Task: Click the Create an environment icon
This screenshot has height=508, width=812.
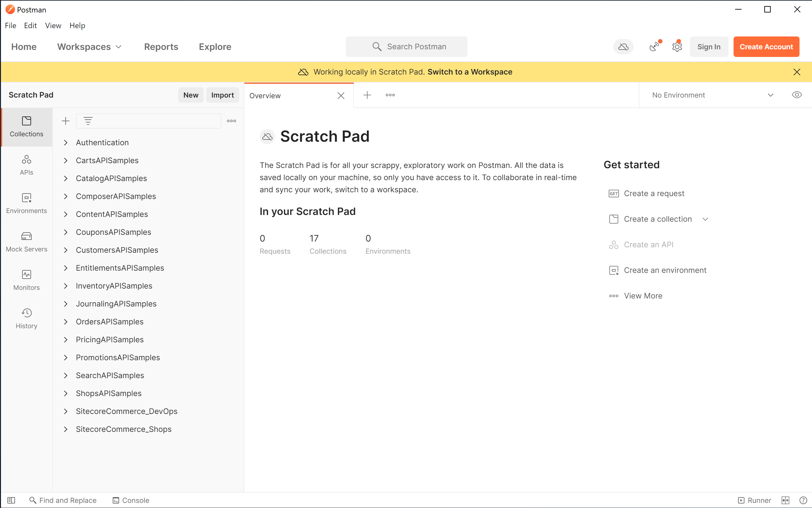Action: 613,270
